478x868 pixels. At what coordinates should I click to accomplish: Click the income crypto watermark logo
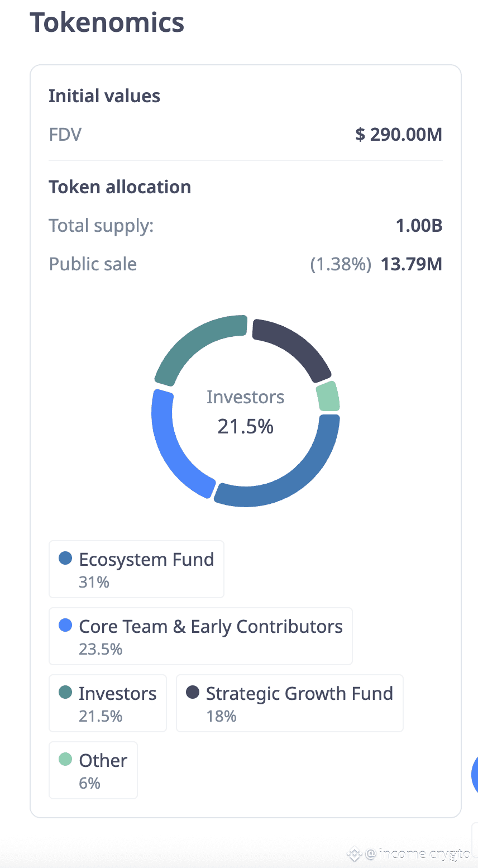(354, 854)
